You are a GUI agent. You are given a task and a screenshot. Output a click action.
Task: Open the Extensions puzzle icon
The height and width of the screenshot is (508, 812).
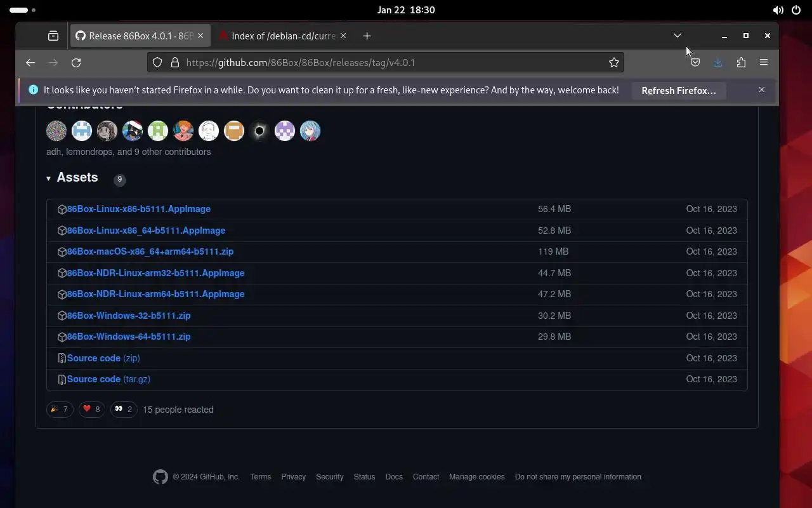point(741,62)
